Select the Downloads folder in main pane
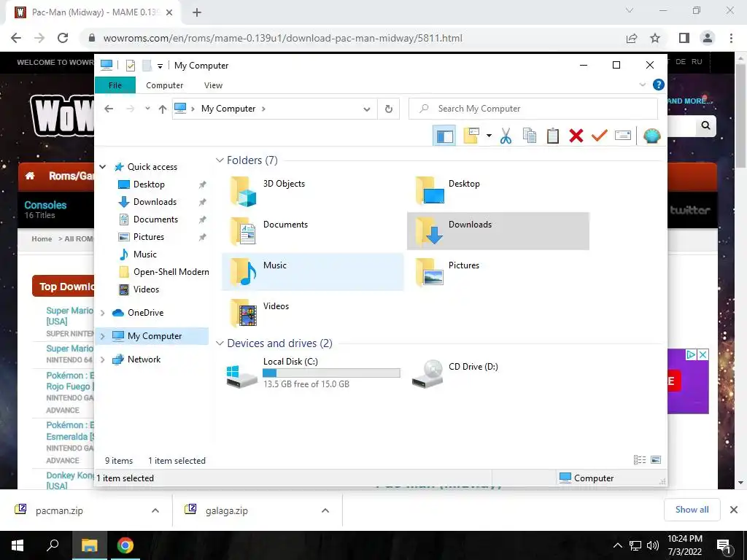Image resolution: width=747 pixels, height=560 pixels. [498, 231]
